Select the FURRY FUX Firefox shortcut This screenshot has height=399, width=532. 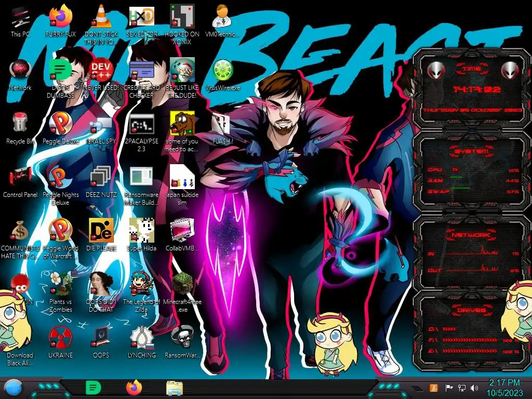tap(60, 21)
